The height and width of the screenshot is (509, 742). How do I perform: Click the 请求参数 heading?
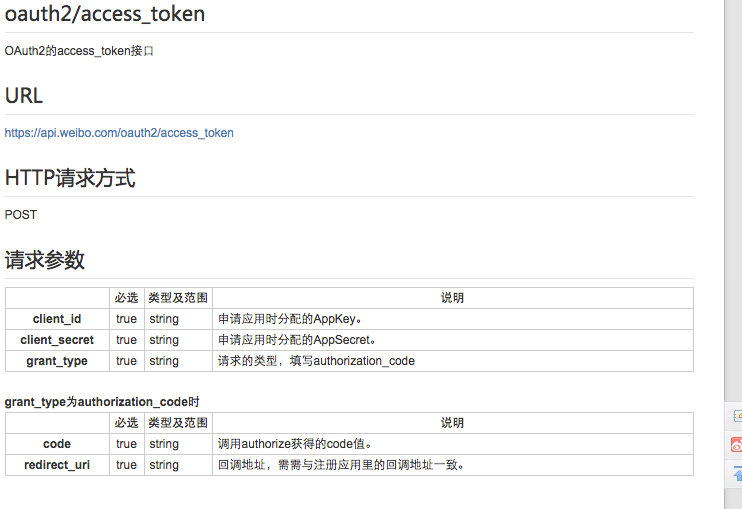(45, 260)
